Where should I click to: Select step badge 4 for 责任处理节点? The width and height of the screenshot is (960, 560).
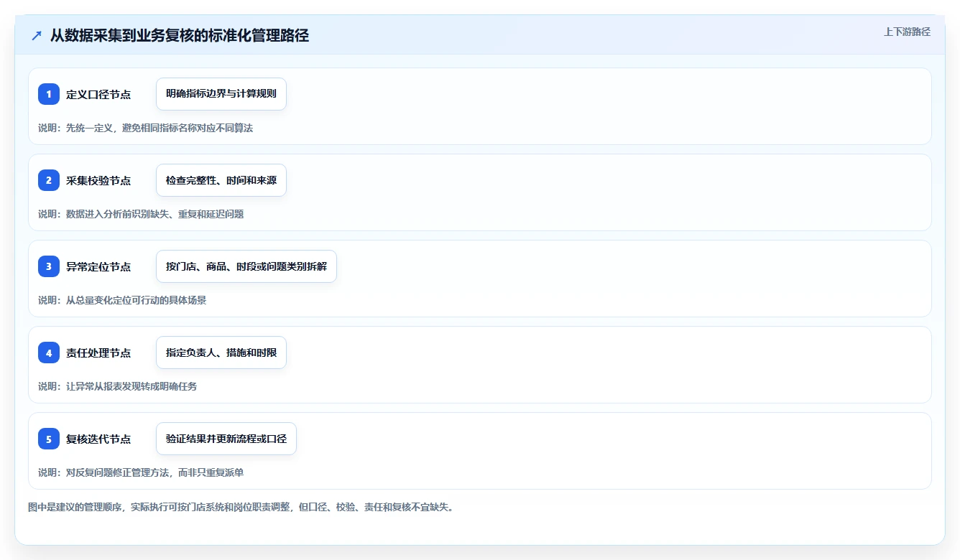[x=49, y=353]
